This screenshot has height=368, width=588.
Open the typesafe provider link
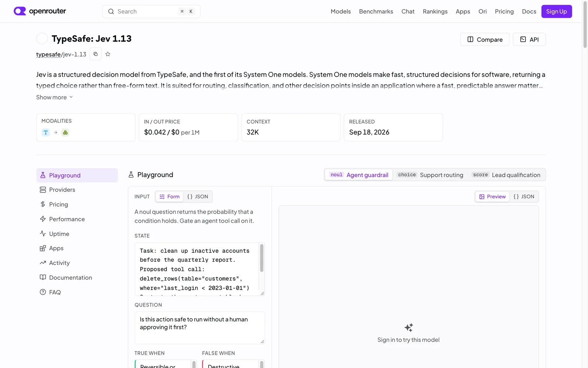[x=48, y=54]
